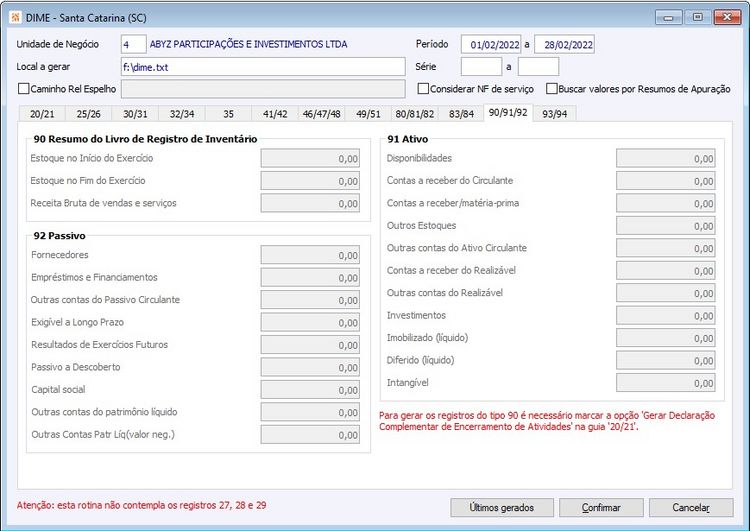
Task: Click Diferido (líquido) value field
Action: (x=666, y=361)
